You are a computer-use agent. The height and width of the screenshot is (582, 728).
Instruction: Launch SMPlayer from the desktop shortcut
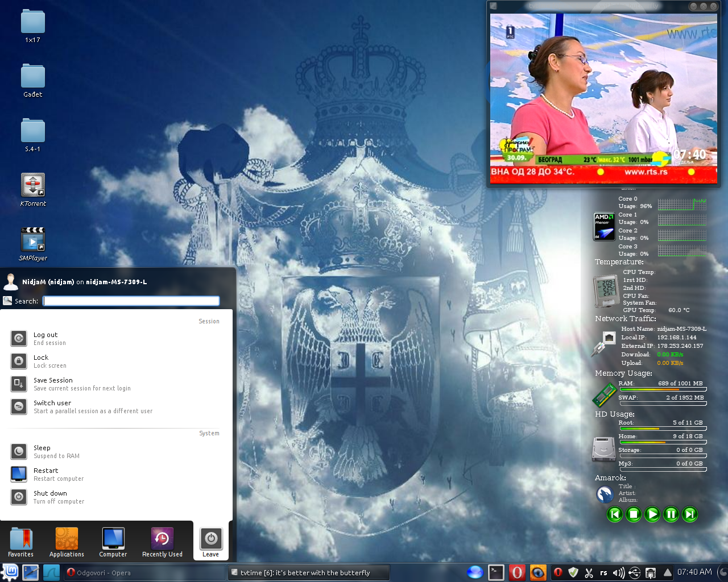(32, 244)
